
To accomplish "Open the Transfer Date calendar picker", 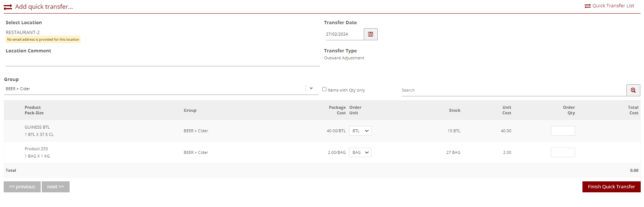I will (370, 34).
